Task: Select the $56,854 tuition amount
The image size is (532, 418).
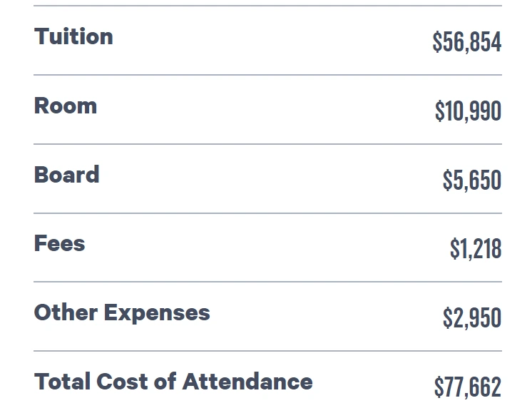Action: (x=466, y=42)
